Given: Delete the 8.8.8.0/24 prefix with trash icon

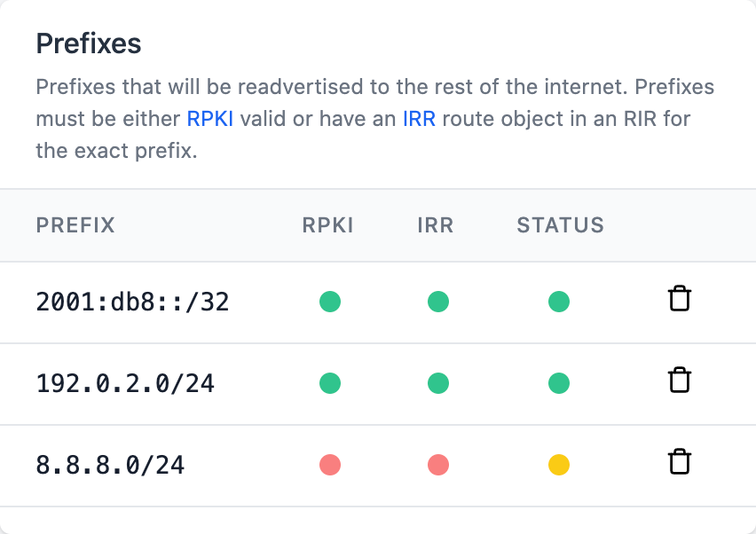Looking at the screenshot, I should click(680, 462).
